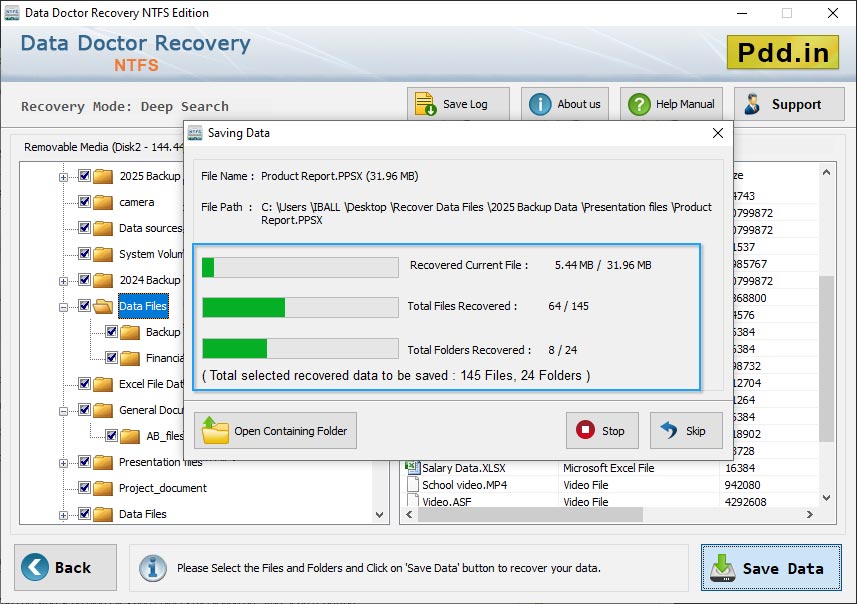Click the Save Data drive icon
The width and height of the screenshot is (857, 604).
pos(723,568)
